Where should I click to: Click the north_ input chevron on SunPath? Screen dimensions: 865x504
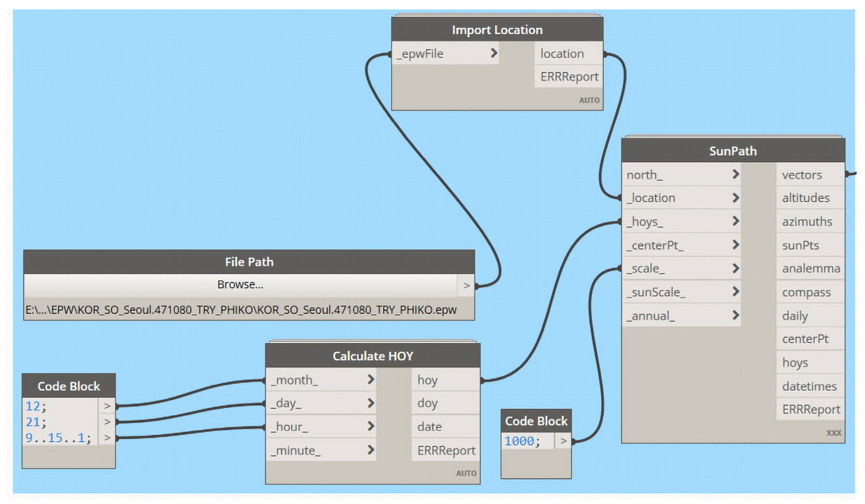[x=735, y=174]
